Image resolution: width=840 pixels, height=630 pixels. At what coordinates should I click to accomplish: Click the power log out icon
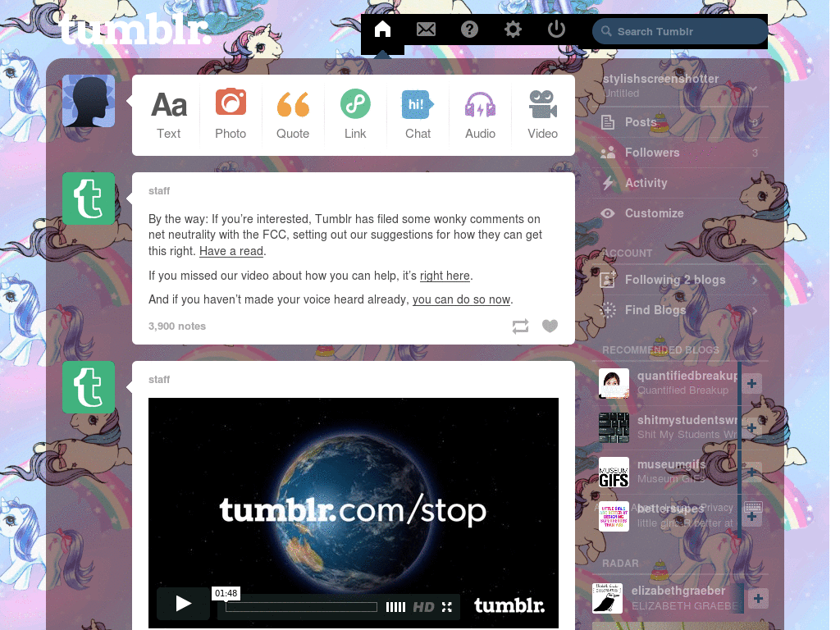click(x=556, y=29)
